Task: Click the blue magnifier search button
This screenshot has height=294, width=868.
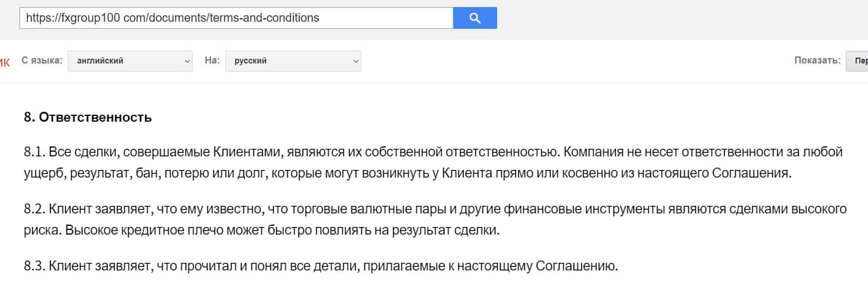Action: tap(475, 18)
